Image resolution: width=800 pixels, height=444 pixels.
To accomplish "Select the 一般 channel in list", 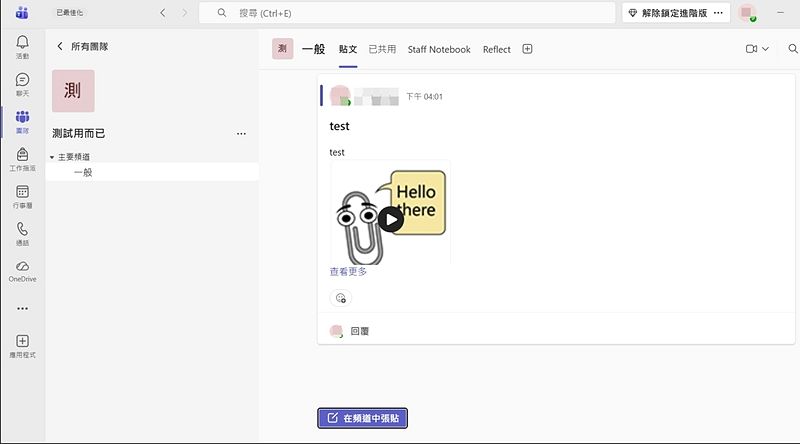I will [152, 172].
